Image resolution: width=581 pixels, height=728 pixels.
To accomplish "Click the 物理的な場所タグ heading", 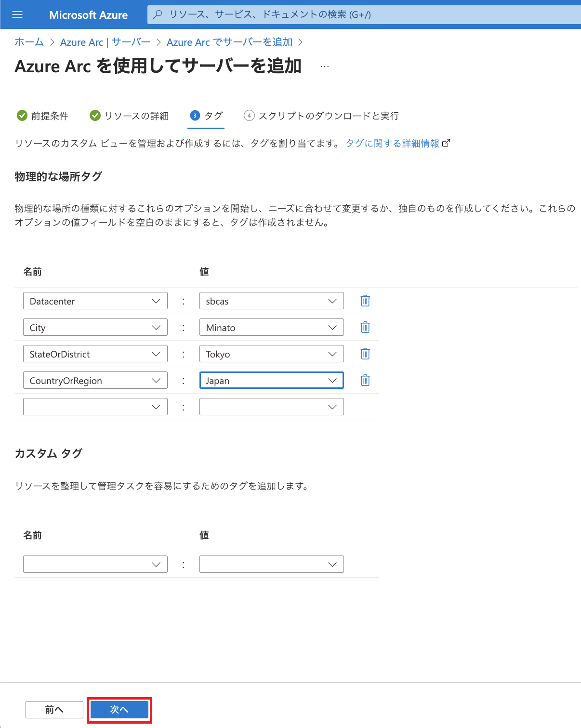I will [58, 177].
